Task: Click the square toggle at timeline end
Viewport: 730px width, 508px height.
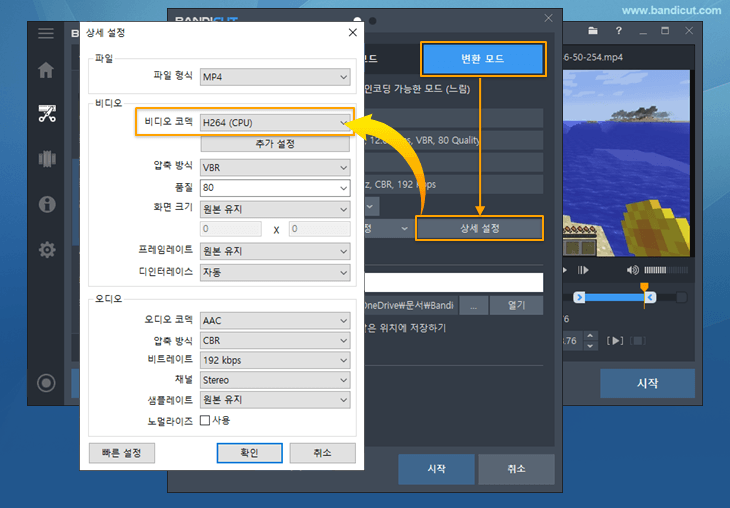Action: point(682,297)
